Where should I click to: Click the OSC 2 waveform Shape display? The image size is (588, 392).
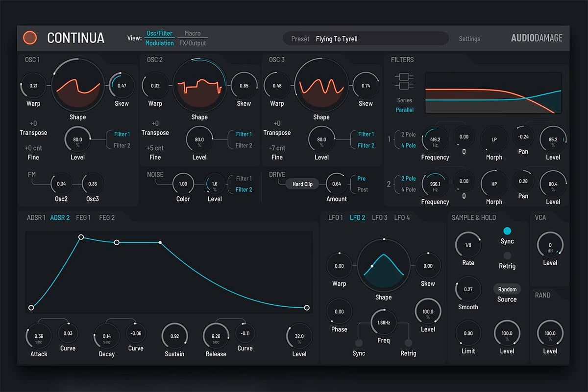pyautogui.click(x=199, y=85)
